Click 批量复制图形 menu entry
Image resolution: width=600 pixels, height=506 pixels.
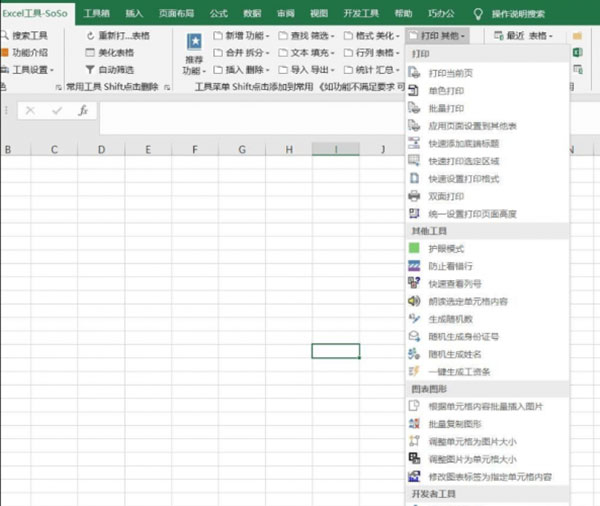pyautogui.click(x=454, y=423)
